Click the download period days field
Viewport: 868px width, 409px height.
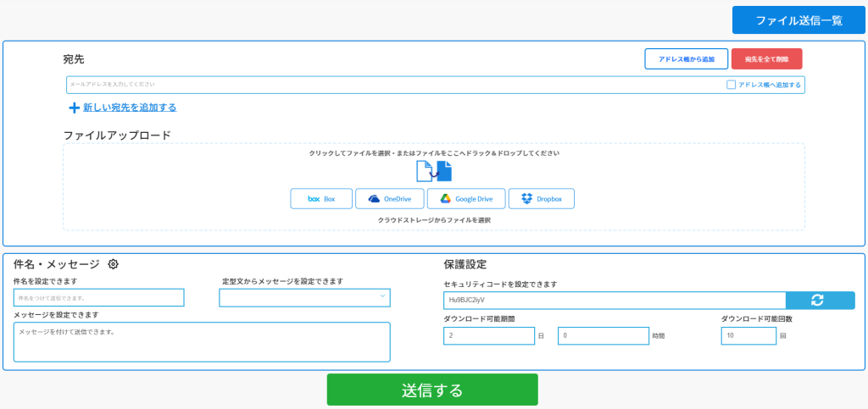(x=488, y=336)
